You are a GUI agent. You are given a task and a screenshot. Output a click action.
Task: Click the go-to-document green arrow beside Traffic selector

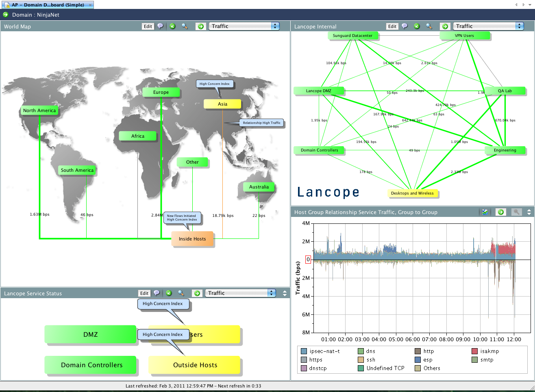tap(201, 26)
